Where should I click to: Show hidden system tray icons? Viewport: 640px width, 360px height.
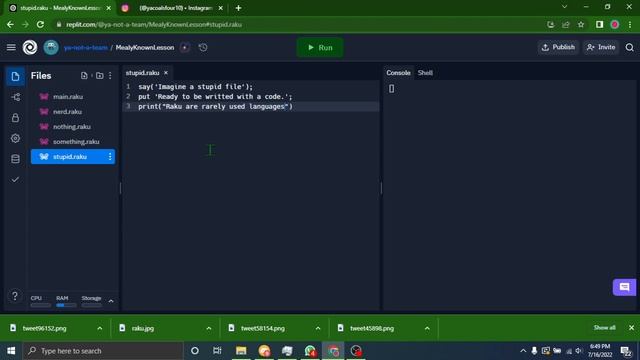click(x=523, y=351)
